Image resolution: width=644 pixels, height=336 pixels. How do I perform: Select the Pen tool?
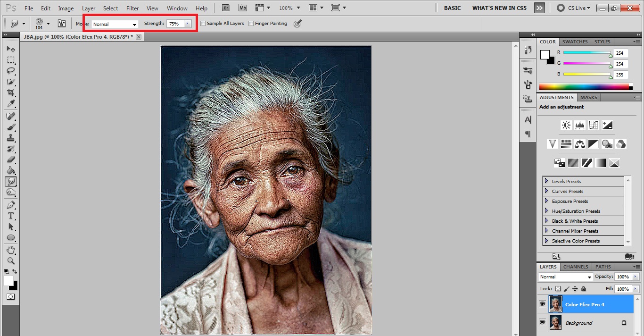tap(10, 205)
